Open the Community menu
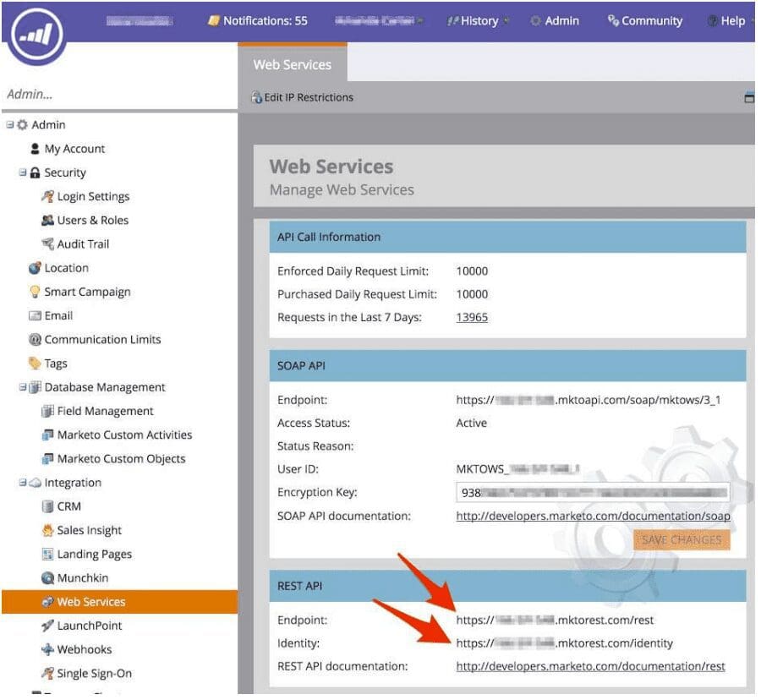The image size is (761, 700). (645, 21)
